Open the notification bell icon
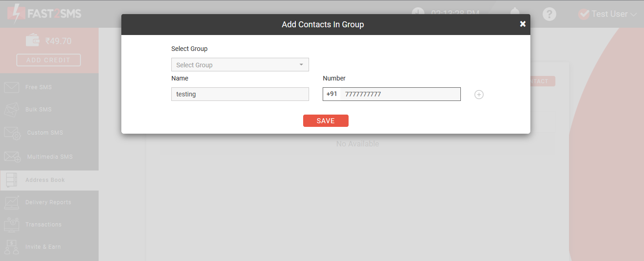 point(515,12)
